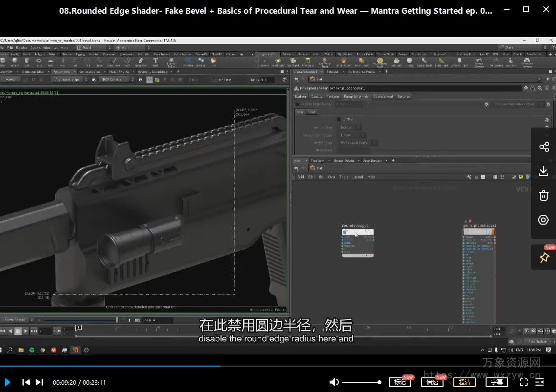This screenshot has height=392, width=556.
Task: Download the video using the download icon
Action: coord(543,171)
